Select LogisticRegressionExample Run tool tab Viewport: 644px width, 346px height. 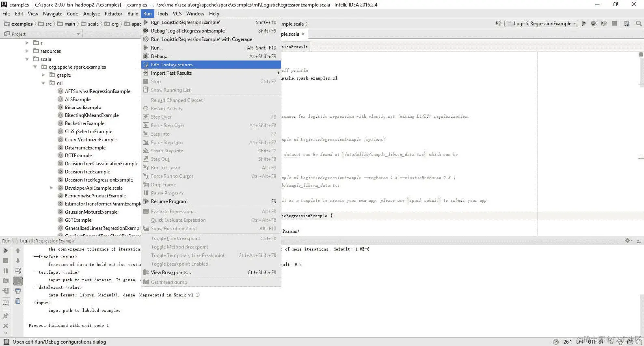pos(44,241)
